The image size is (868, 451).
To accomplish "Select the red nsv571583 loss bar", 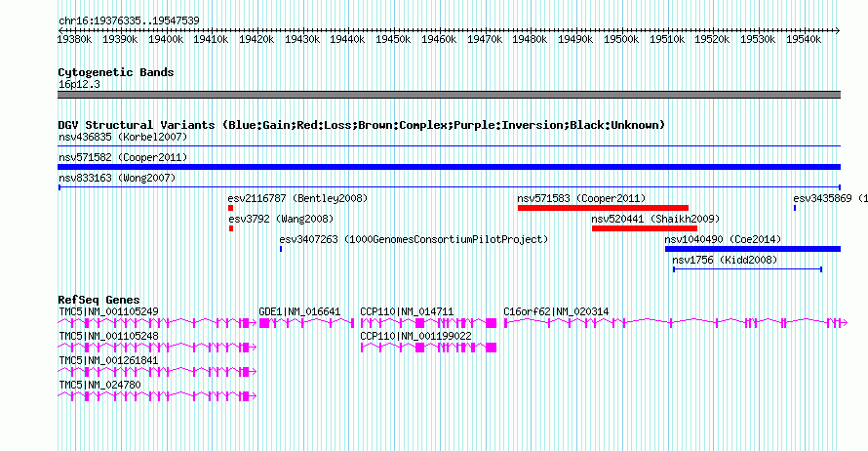I will 603,208.
